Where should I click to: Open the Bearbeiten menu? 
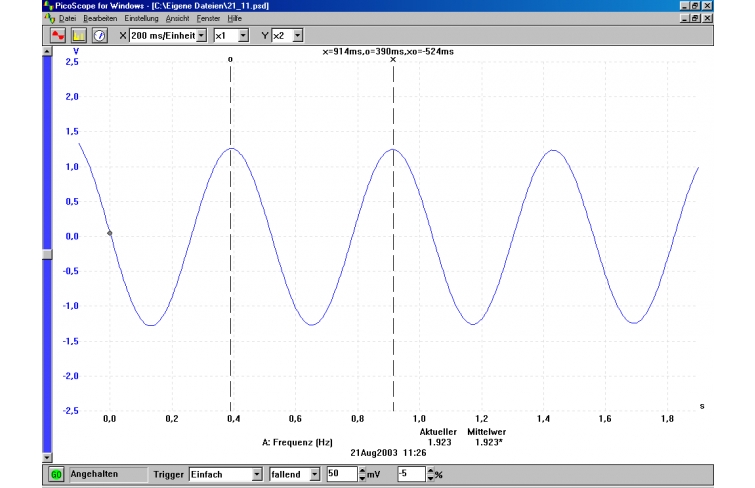(100, 18)
